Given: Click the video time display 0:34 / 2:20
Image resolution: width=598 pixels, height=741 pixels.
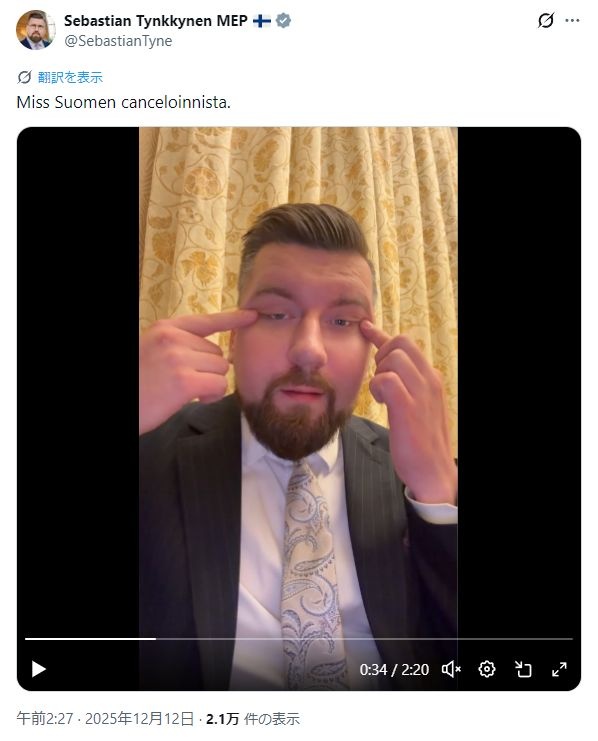Looking at the screenshot, I should [394, 670].
